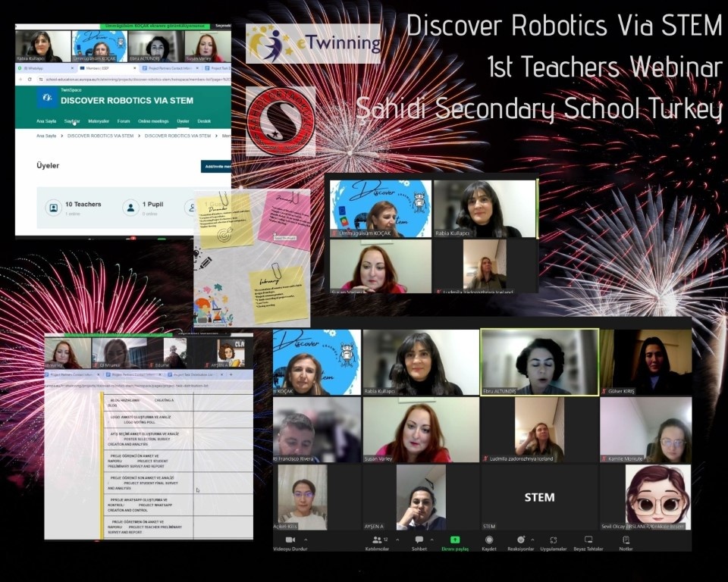Viewport: 728px width, 582px height.
Task: Open the Reaksiyonlar reactions icon
Action: pyautogui.click(x=519, y=540)
